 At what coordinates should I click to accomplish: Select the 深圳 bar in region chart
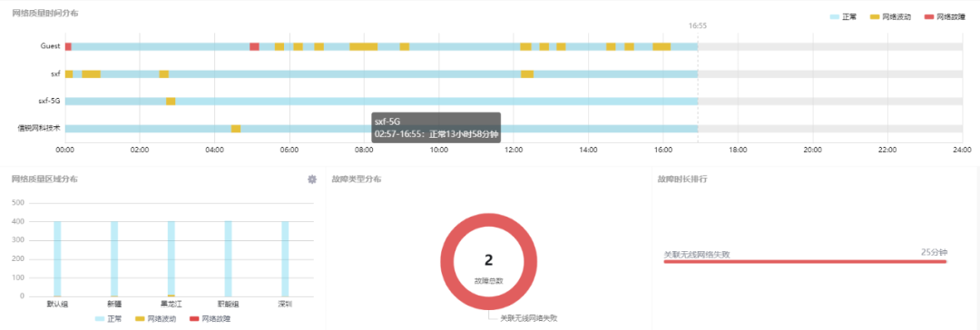pos(285,258)
